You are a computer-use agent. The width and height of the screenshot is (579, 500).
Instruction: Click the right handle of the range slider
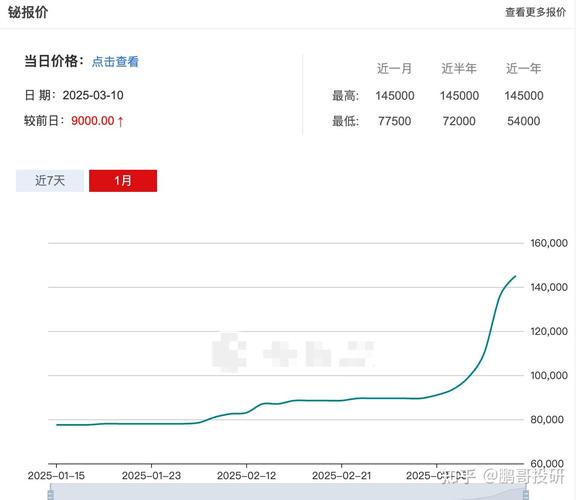pyautogui.click(x=525, y=494)
